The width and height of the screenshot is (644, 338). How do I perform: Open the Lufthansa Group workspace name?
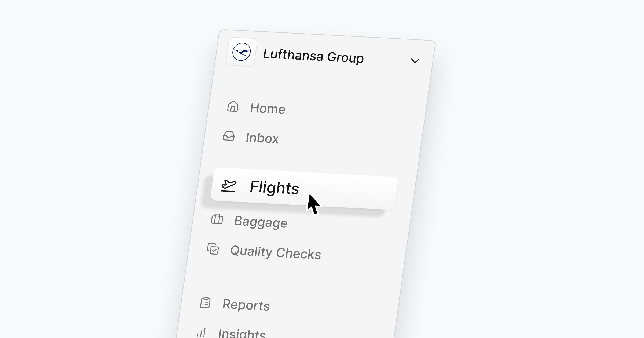313,56
